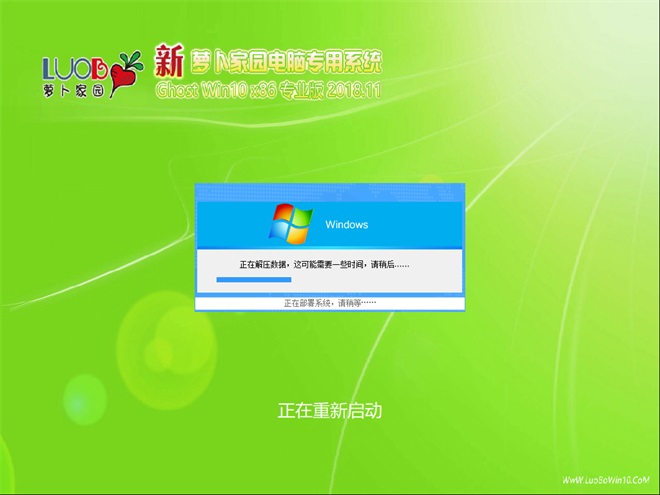Click the Windows flag logo in the dialog
This screenshot has width=660, height=495.
[x=290, y=222]
